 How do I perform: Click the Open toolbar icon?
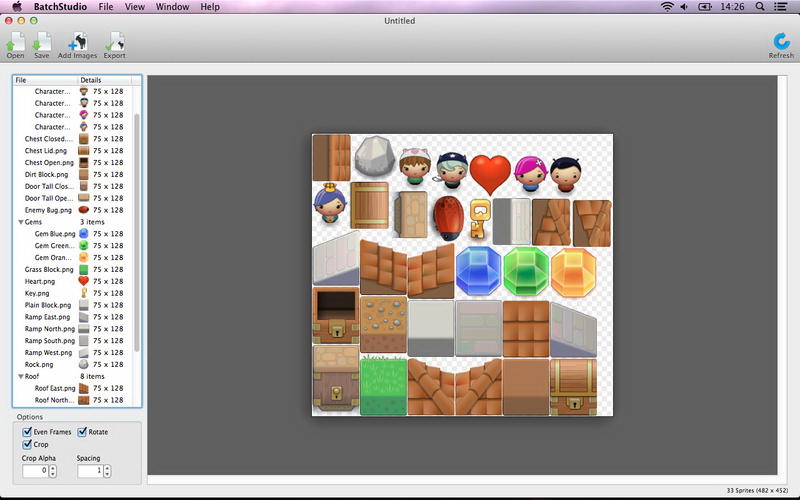point(15,42)
